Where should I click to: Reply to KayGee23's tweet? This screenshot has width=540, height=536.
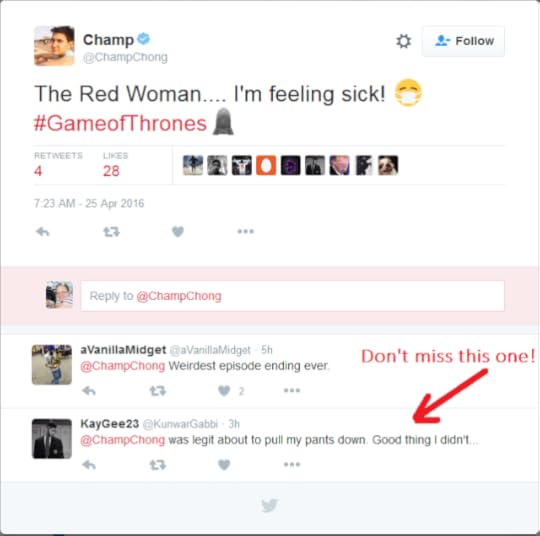pos(89,465)
